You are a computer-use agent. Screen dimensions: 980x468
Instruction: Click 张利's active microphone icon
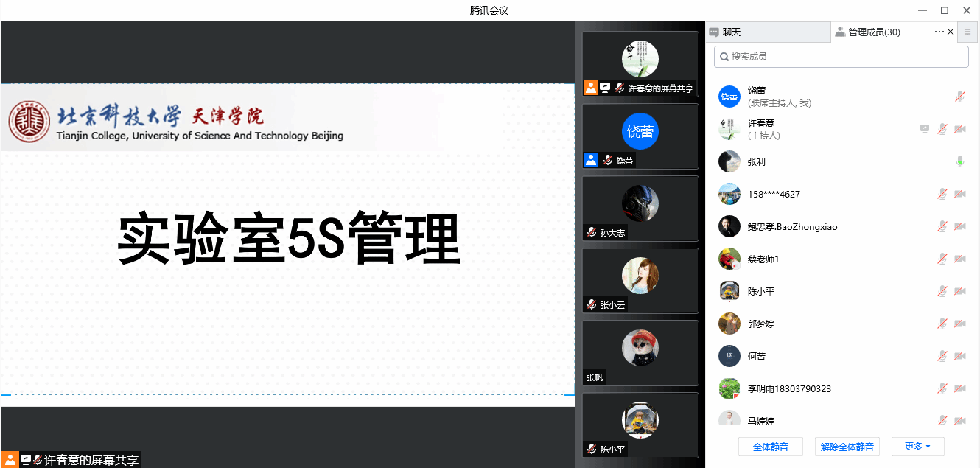pos(960,161)
